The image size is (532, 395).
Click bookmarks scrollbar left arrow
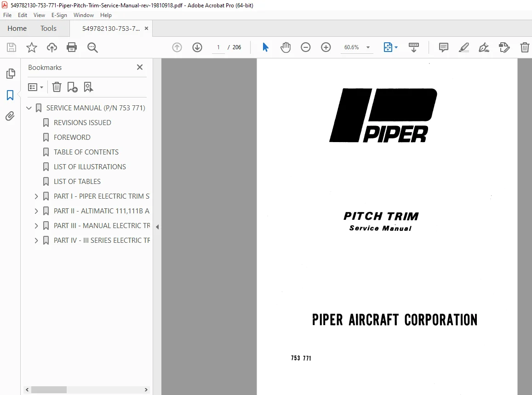[27, 389]
